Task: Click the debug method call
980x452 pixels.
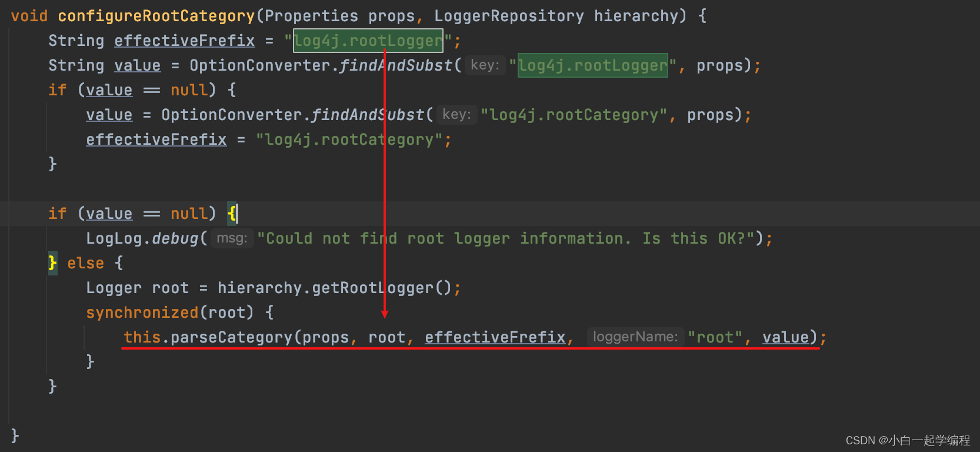Action: tap(175, 238)
